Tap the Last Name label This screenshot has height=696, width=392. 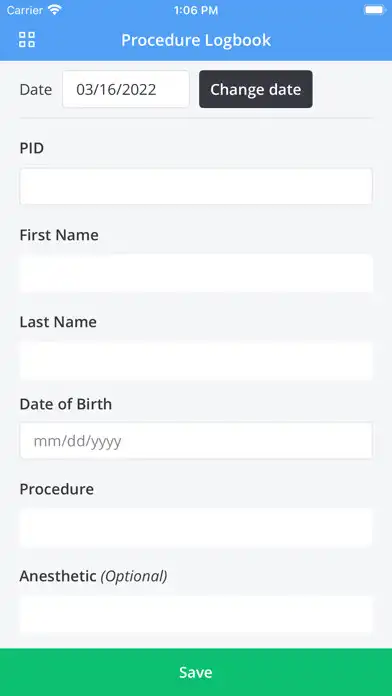click(58, 322)
